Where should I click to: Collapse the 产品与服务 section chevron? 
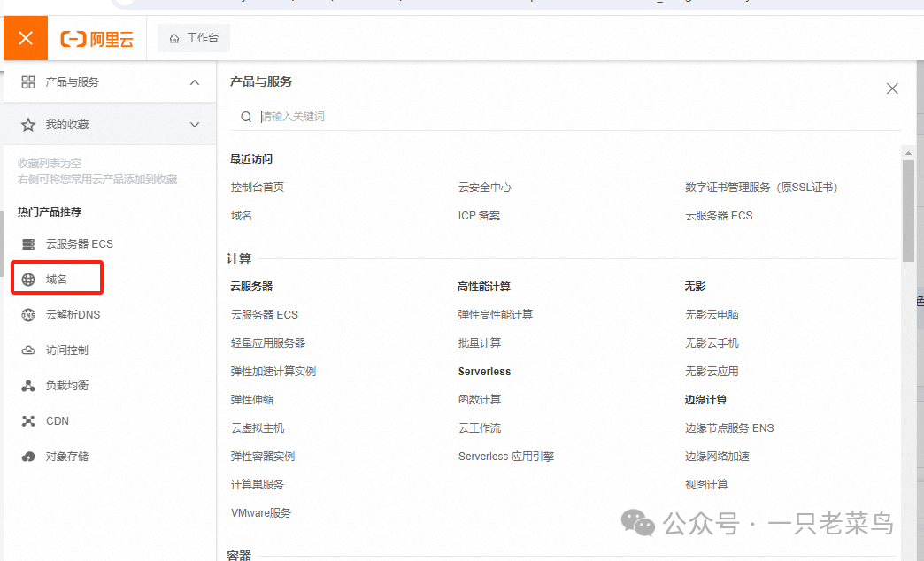195,82
